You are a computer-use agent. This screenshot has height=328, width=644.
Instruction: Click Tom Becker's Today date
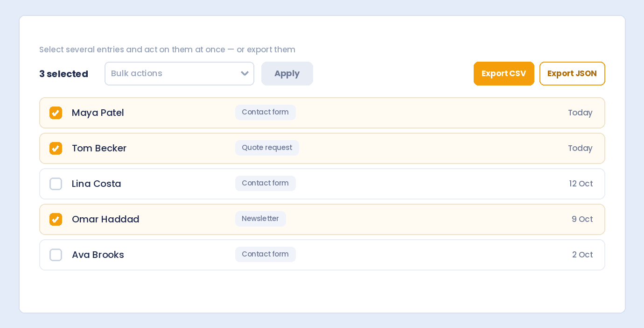(580, 148)
